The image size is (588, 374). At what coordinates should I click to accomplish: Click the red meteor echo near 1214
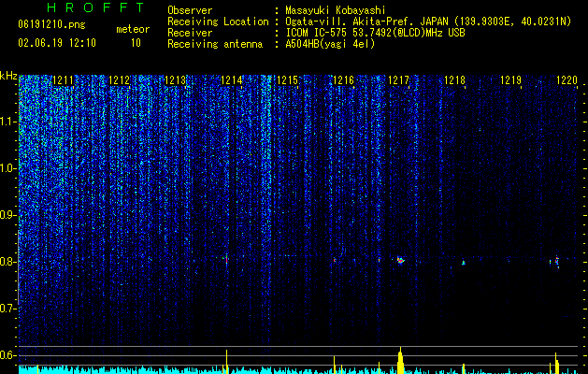coord(226,260)
